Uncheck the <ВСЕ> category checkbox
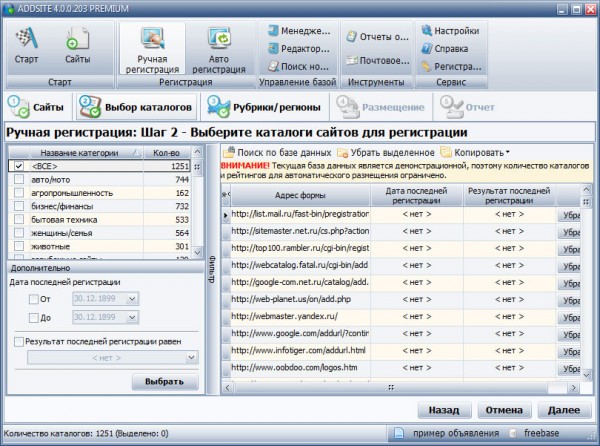 tap(19, 166)
